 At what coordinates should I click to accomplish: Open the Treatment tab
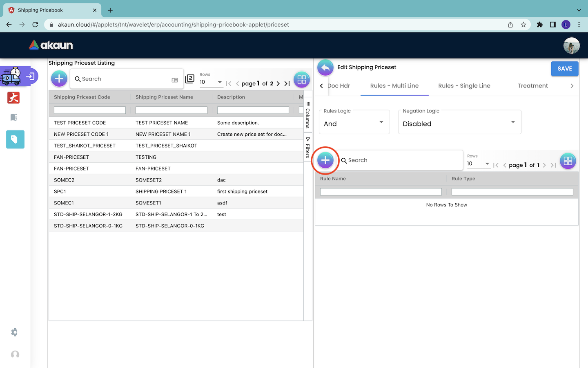click(x=532, y=86)
